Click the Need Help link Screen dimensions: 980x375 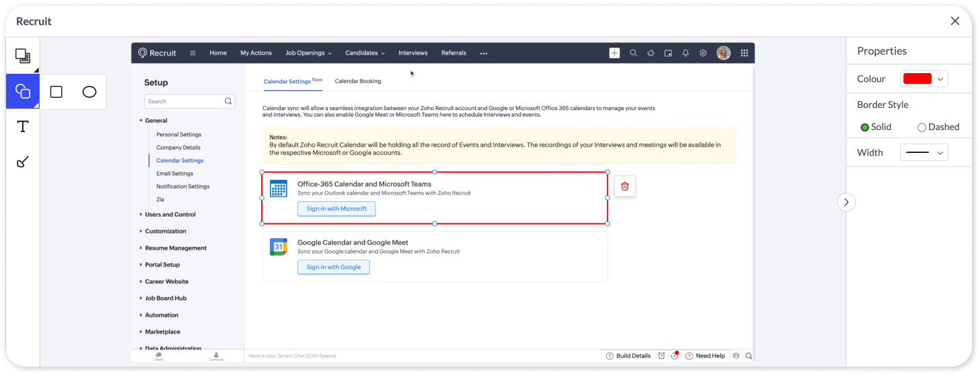coord(705,356)
